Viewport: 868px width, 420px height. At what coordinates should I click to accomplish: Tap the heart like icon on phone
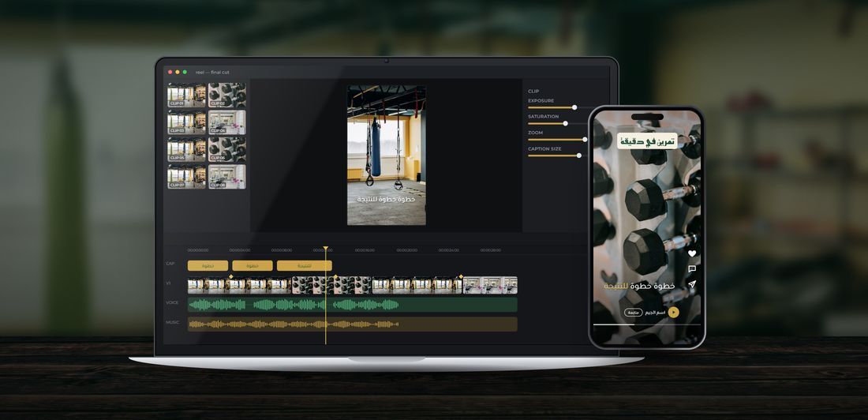692,253
